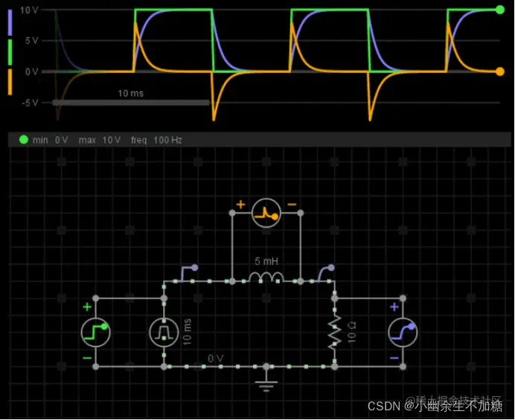Click the '5 mH' inductor label
The height and width of the screenshot is (420, 515).
click(266, 261)
